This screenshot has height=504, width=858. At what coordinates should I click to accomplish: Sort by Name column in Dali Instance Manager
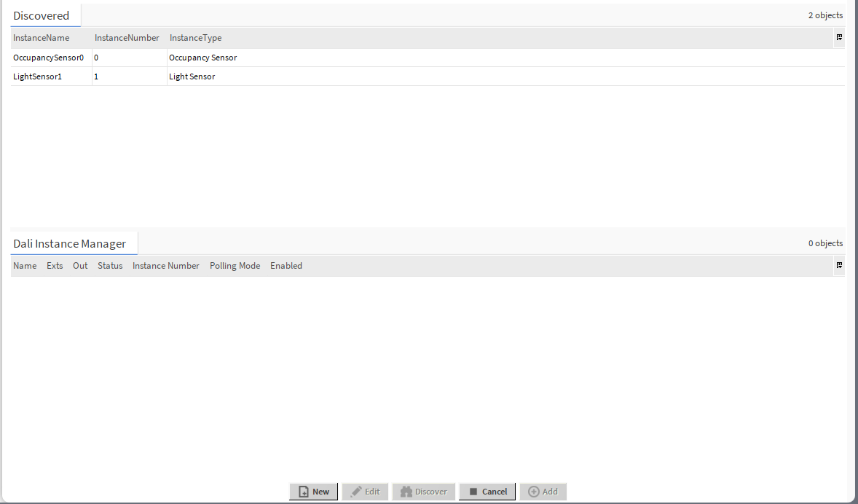(25, 266)
